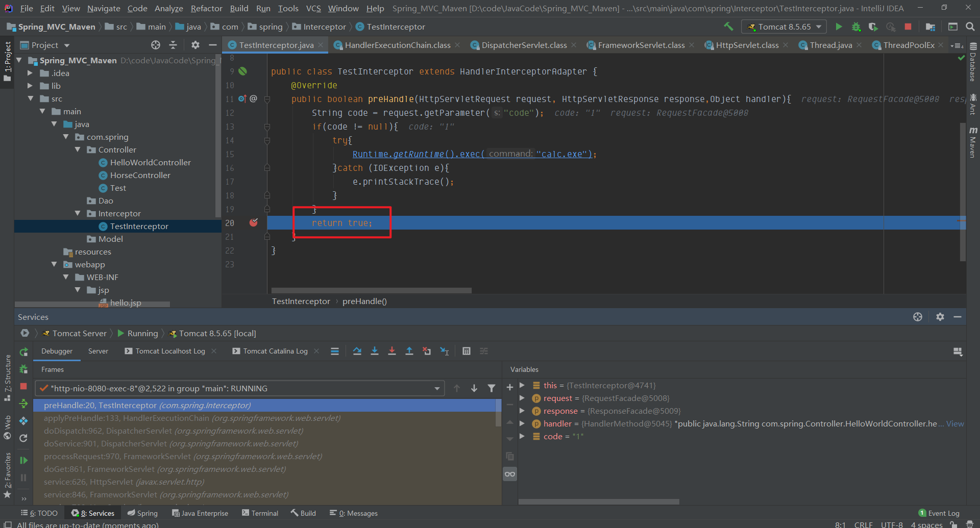980x528 pixels.
Task: Click the Step Out debugger icon
Action: [409, 351]
